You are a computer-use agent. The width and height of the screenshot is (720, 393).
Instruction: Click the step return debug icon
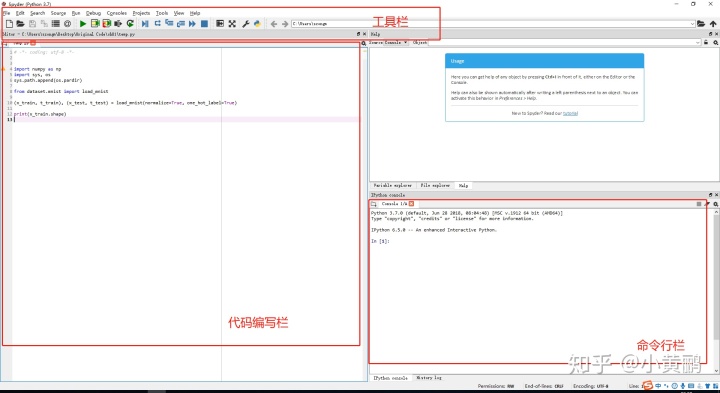pyautogui.click(x=181, y=23)
